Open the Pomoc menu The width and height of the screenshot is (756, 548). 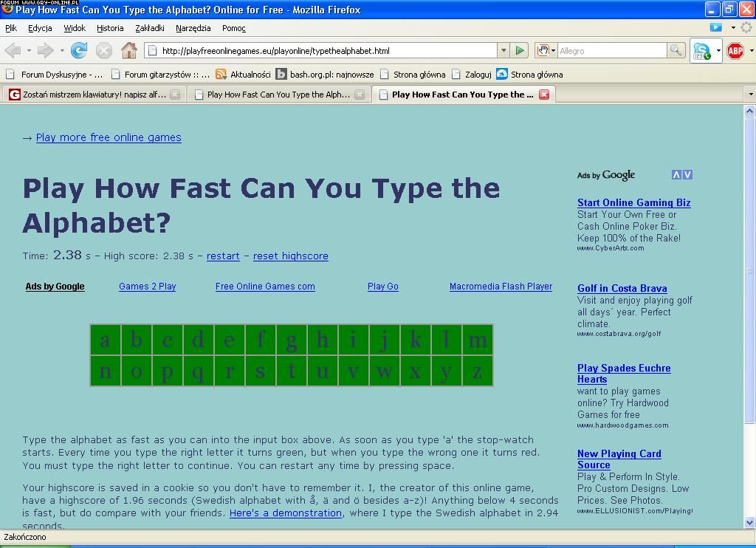[234, 28]
